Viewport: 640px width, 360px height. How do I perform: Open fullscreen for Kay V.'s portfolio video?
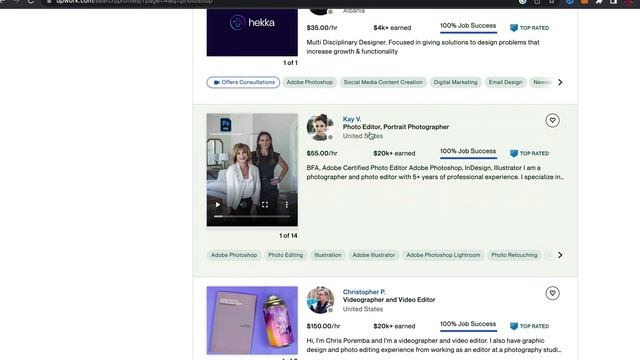point(265,204)
